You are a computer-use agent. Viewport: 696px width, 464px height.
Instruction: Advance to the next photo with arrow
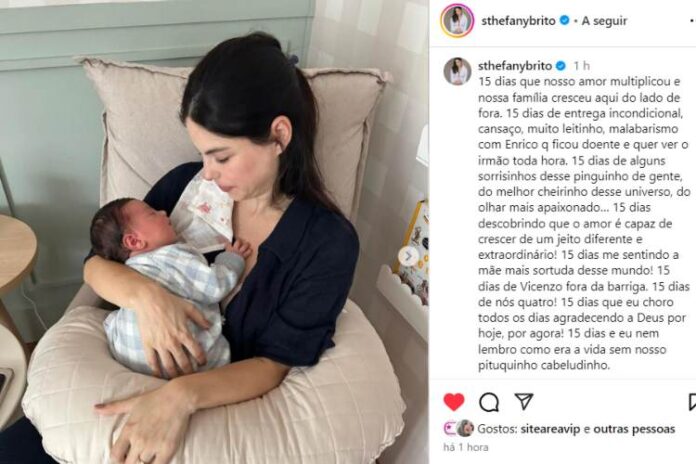(408, 256)
